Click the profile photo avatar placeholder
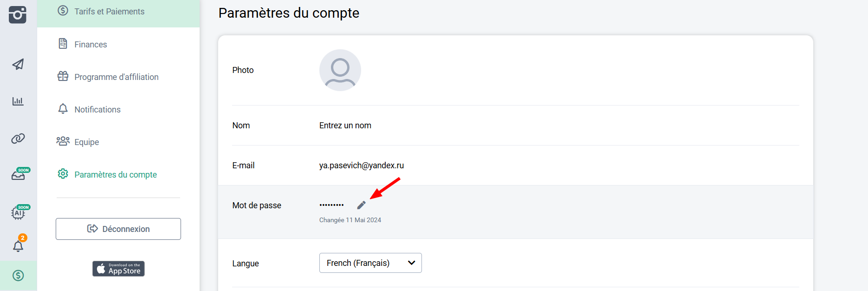Screen dimensions: 868x291 point(340,70)
